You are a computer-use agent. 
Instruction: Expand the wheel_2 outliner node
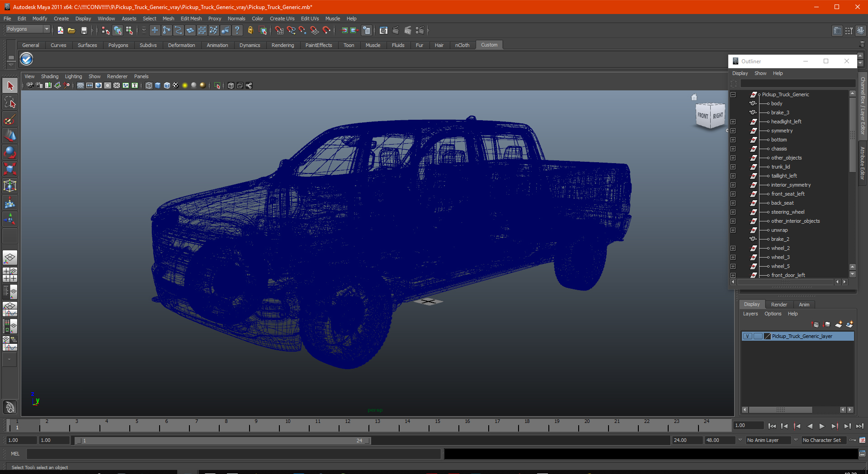(733, 248)
